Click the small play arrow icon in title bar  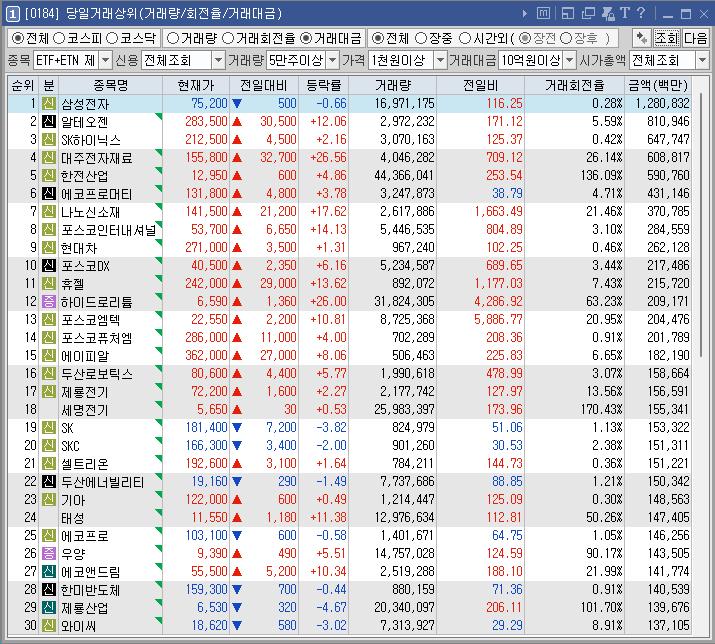pos(525,14)
